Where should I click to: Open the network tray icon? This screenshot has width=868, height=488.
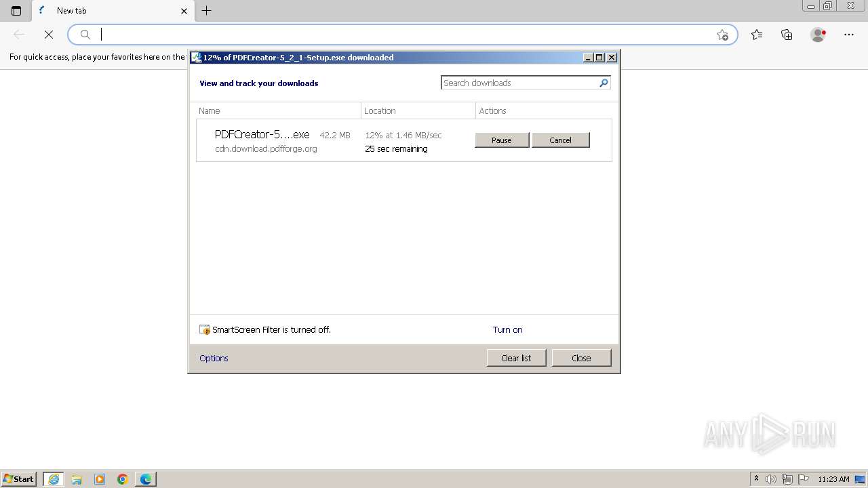pyautogui.click(x=787, y=479)
